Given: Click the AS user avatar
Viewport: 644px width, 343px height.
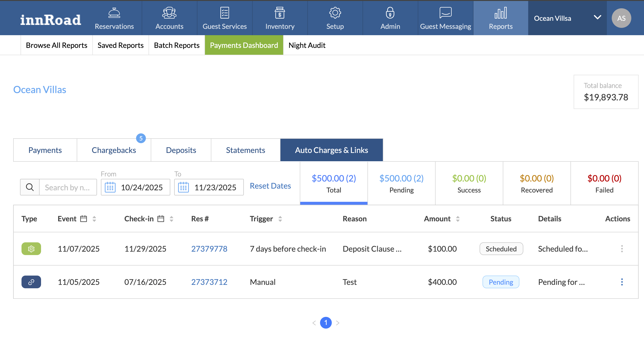Looking at the screenshot, I should [621, 18].
